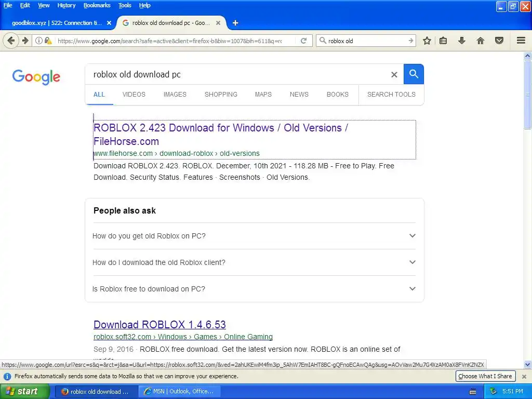Open ROBLOX 2.423 Download FileHorse result

point(220,135)
